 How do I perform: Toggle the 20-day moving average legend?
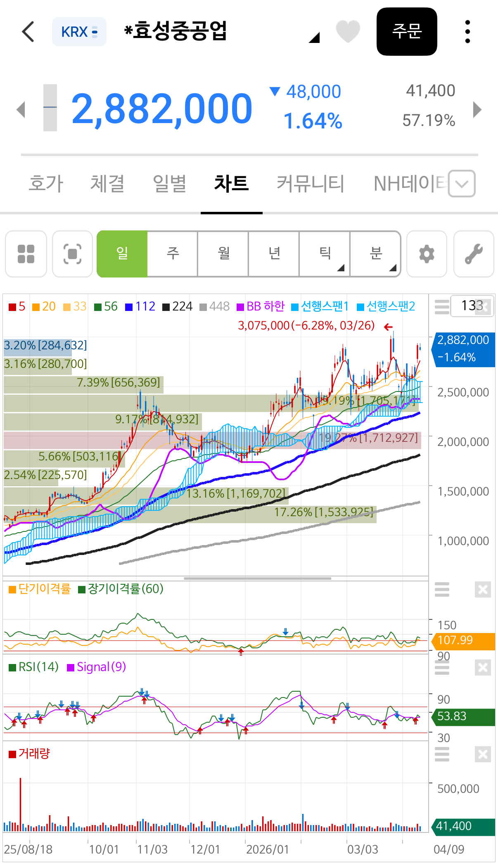pos(44,306)
